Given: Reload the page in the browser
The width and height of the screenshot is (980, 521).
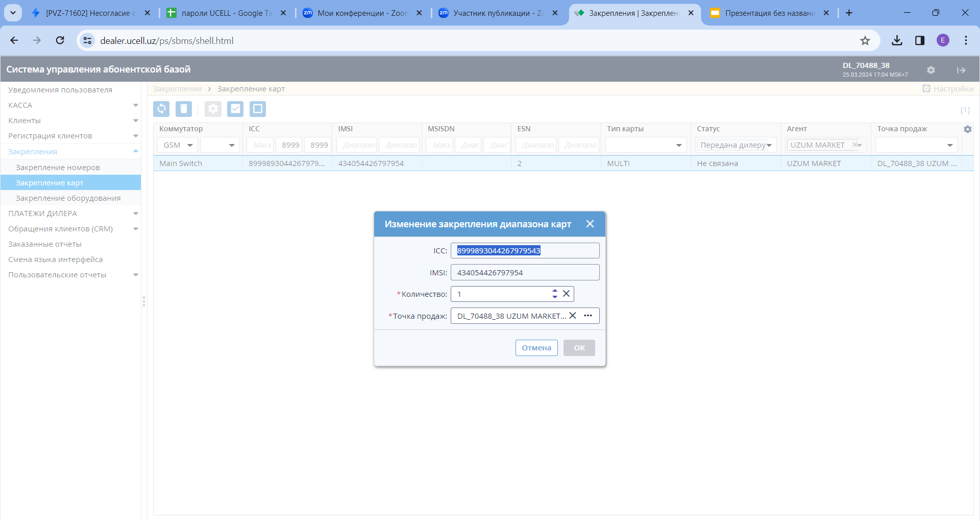Looking at the screenshot, I should 60,40.
